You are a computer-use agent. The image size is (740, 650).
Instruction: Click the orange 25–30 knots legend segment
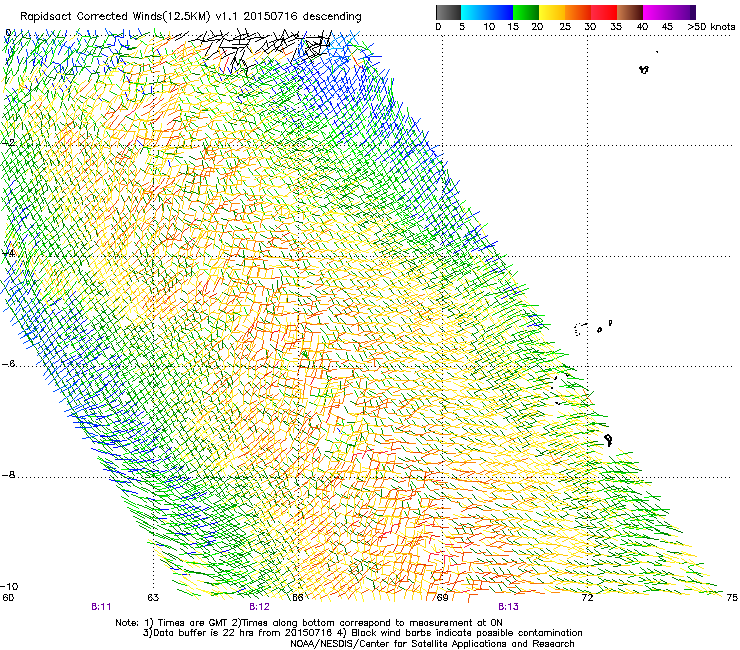click(x=578, y=12)
